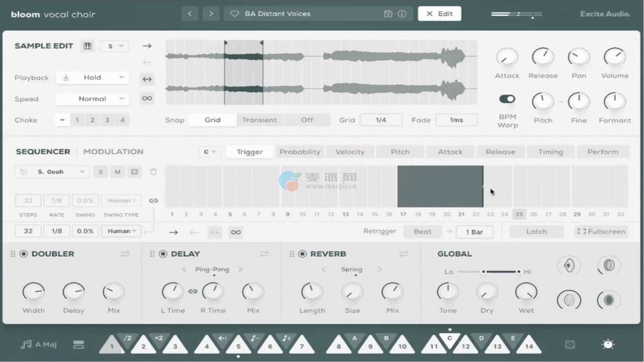
Task: Click the Reverb Mix knob
Action: [x=392, y=292]
